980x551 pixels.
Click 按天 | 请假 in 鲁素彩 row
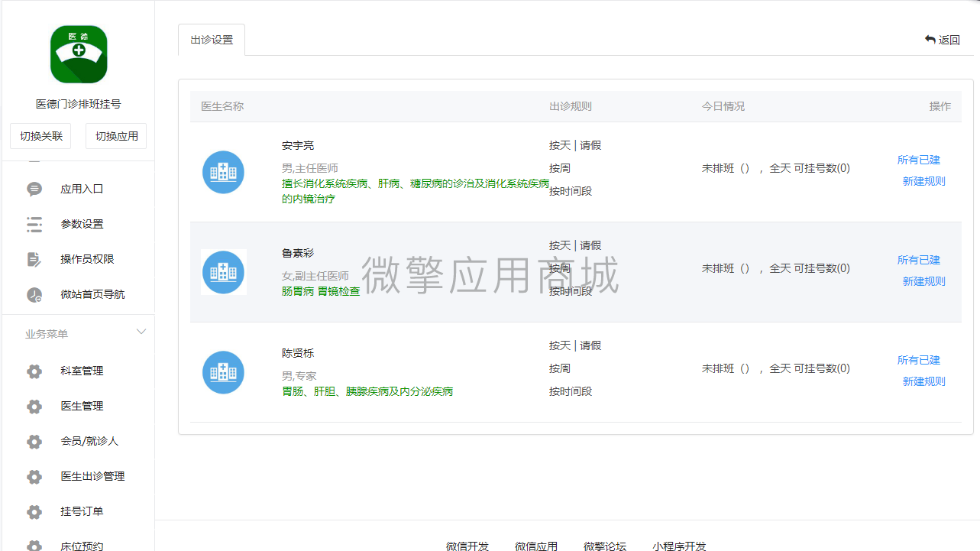click(575, 245)
